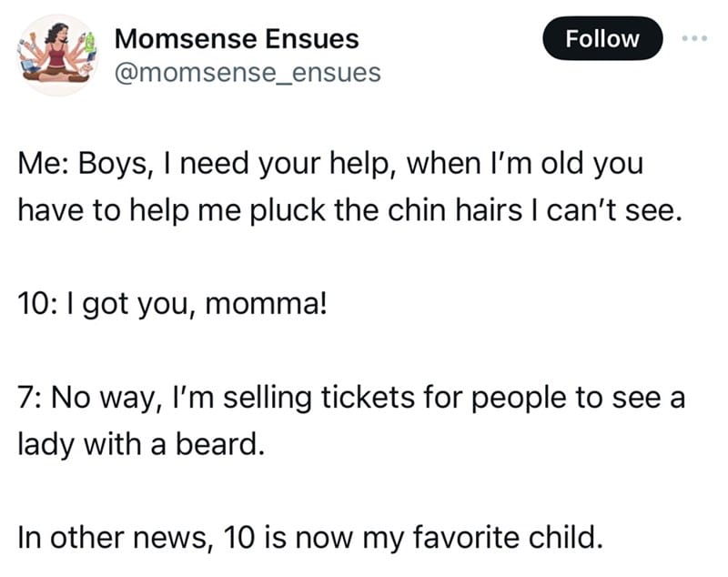Select the line "10: I got you, momma!"
The image size is (728, 577).
click(172, 305)
